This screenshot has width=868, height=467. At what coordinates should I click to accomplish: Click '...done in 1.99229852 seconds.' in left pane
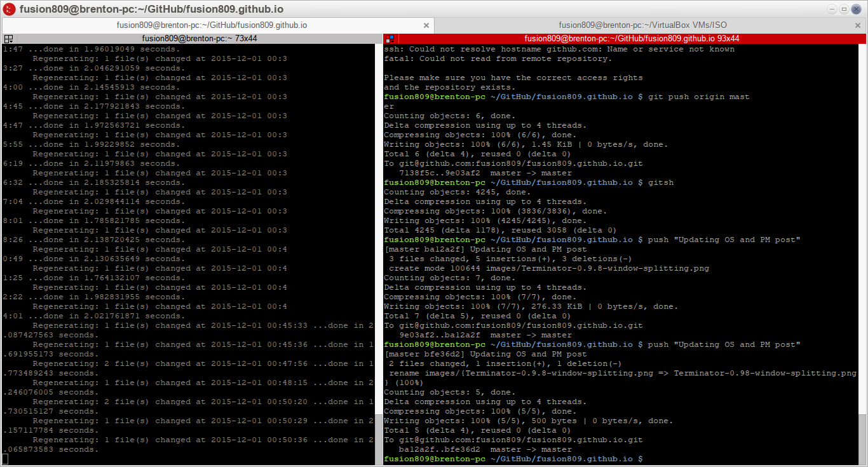[x=104, y=144]
